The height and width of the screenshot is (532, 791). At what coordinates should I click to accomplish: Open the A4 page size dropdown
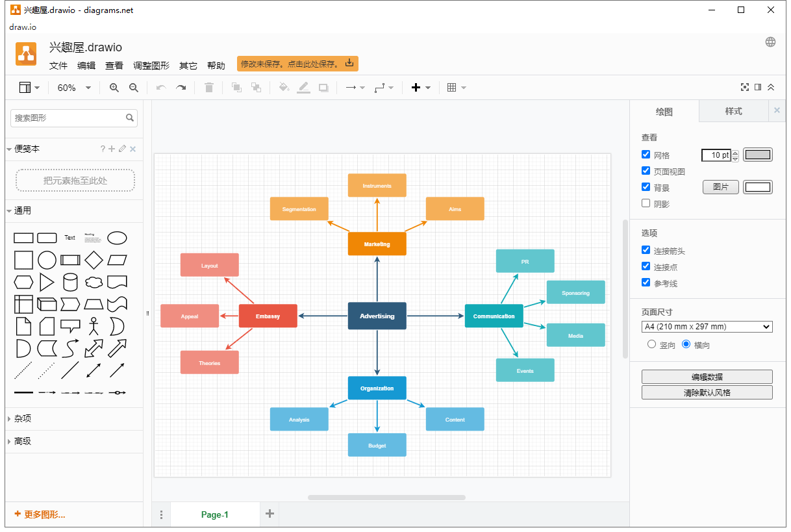(x=707, y=327)
